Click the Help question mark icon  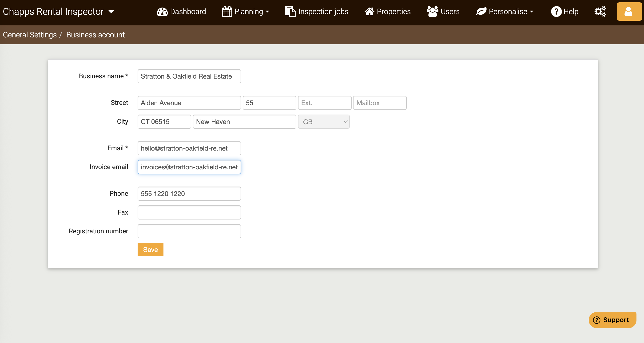point(556,12)
